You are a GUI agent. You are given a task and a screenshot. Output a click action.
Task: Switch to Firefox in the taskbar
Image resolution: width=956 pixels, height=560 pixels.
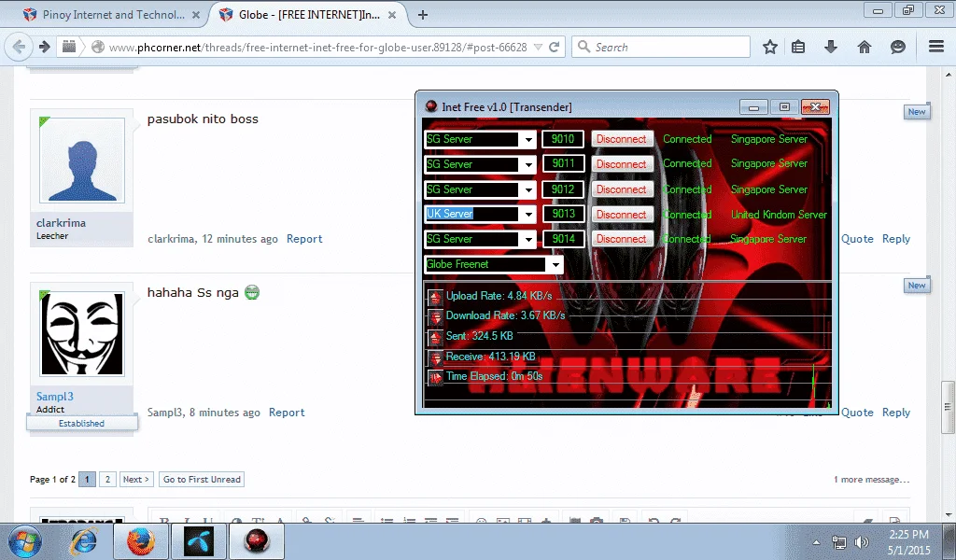tap(141, 541)
